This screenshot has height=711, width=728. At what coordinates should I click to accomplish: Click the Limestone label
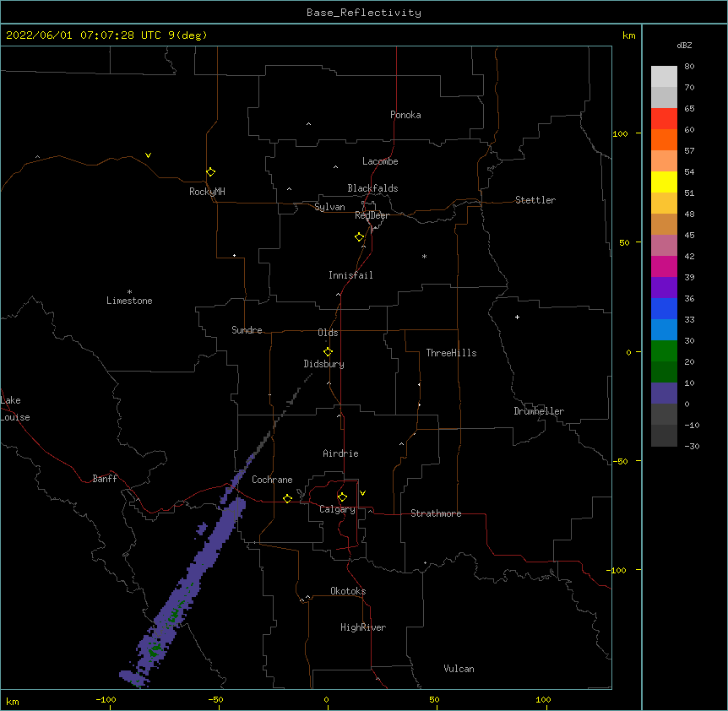click(129, 301)
